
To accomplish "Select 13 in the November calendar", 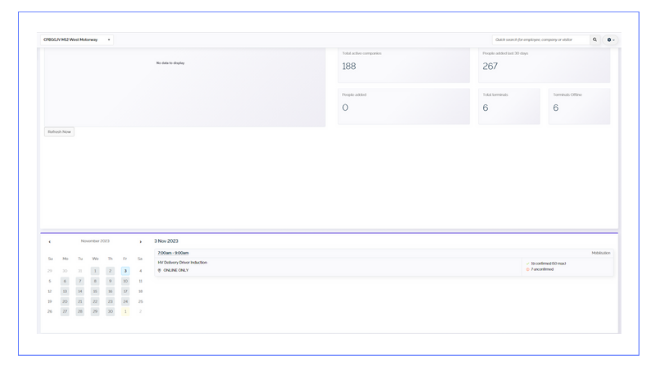I will pyautogui.click(x=65, y=291).
